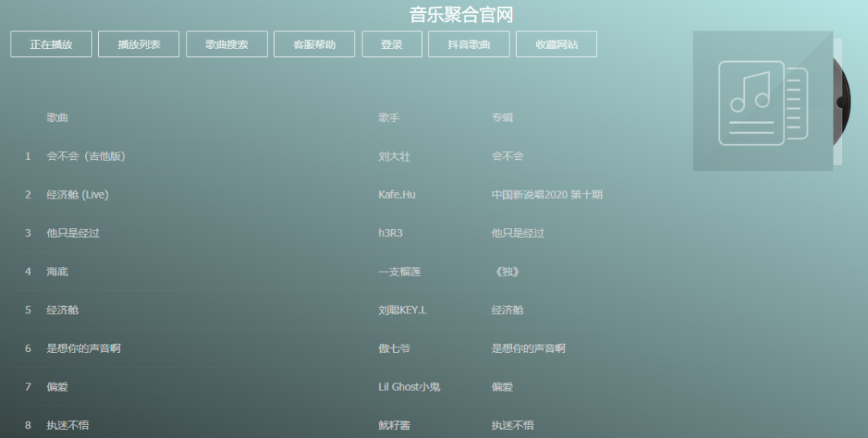Viewport: 868px width, 438px height.
Task: Click artist 一支榴莲
Action: (x=399, y=272)
